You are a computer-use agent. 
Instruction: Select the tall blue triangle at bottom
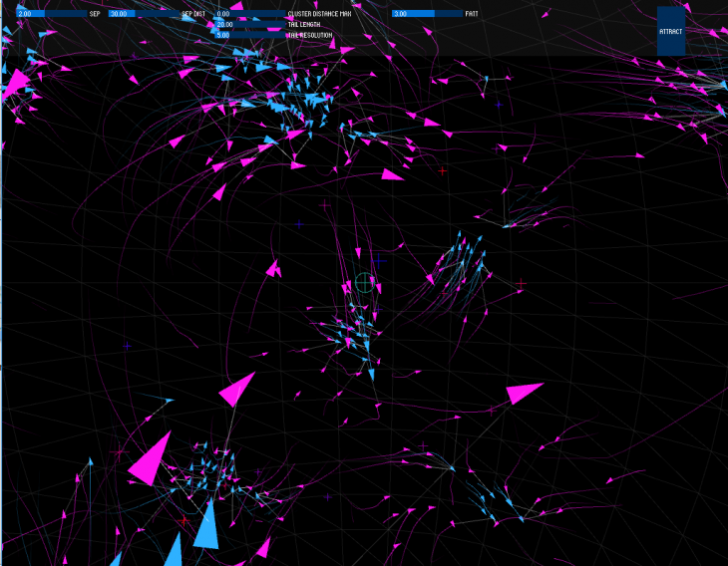(x=207, y=525)
